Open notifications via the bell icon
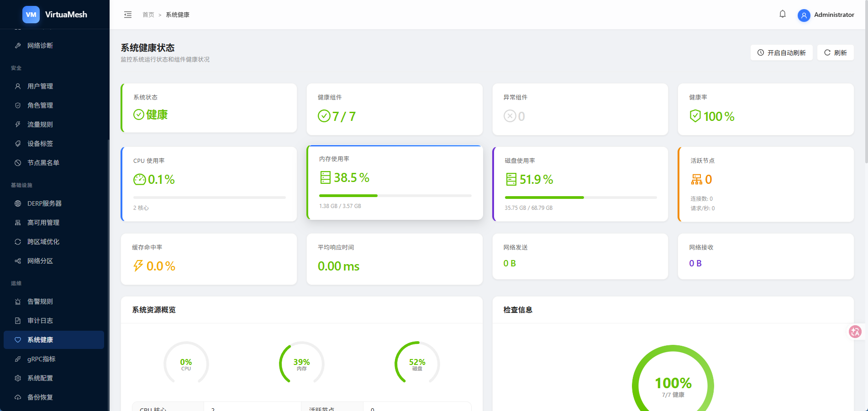This screenshot has height=411, width=868. click(x=783, y=14)
